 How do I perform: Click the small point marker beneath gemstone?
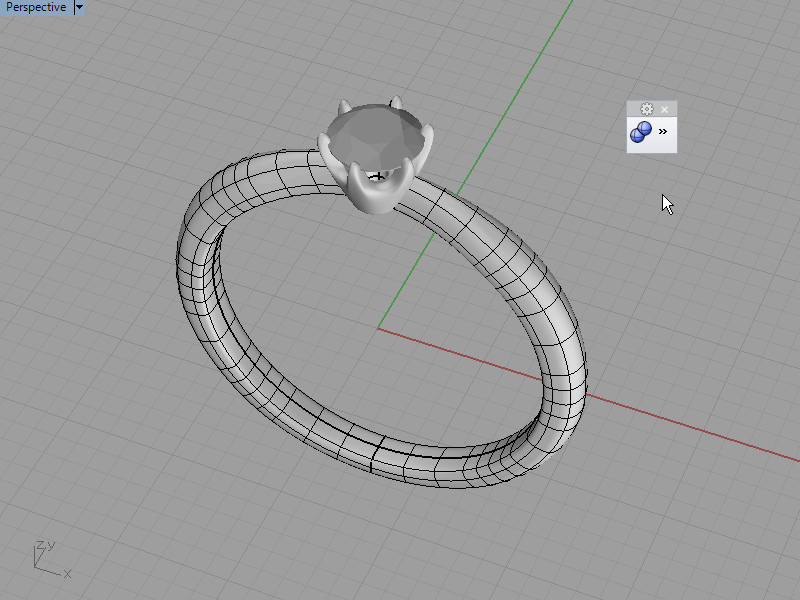pyautogui.click(x=377, y=177)
